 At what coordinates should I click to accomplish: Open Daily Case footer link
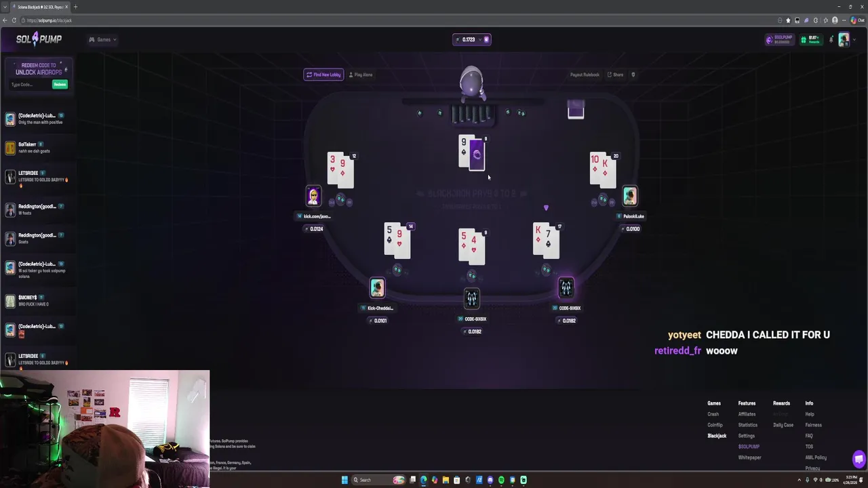(783, 425)
